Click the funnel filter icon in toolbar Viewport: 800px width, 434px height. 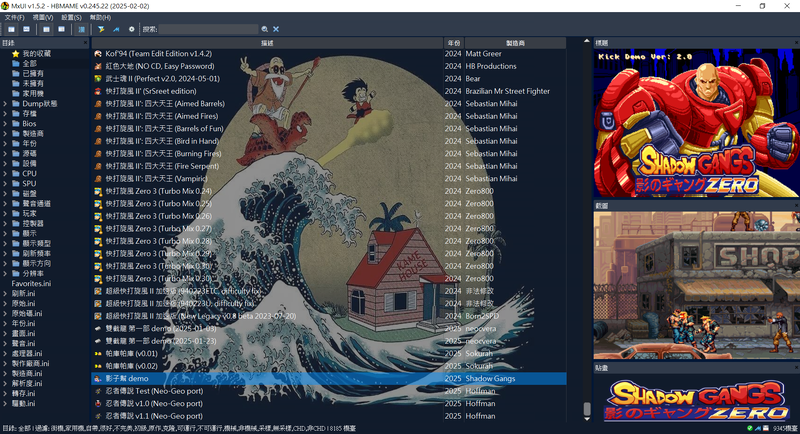(101, 29)
